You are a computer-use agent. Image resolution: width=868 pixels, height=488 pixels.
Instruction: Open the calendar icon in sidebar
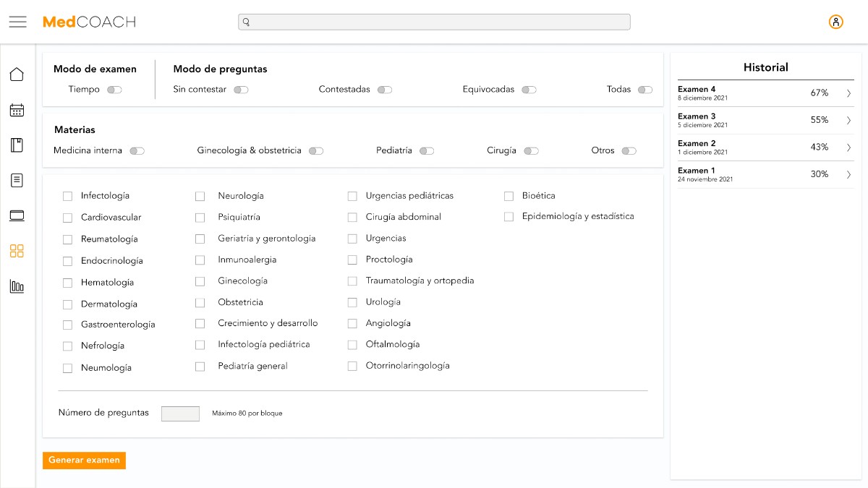(17, 110)
